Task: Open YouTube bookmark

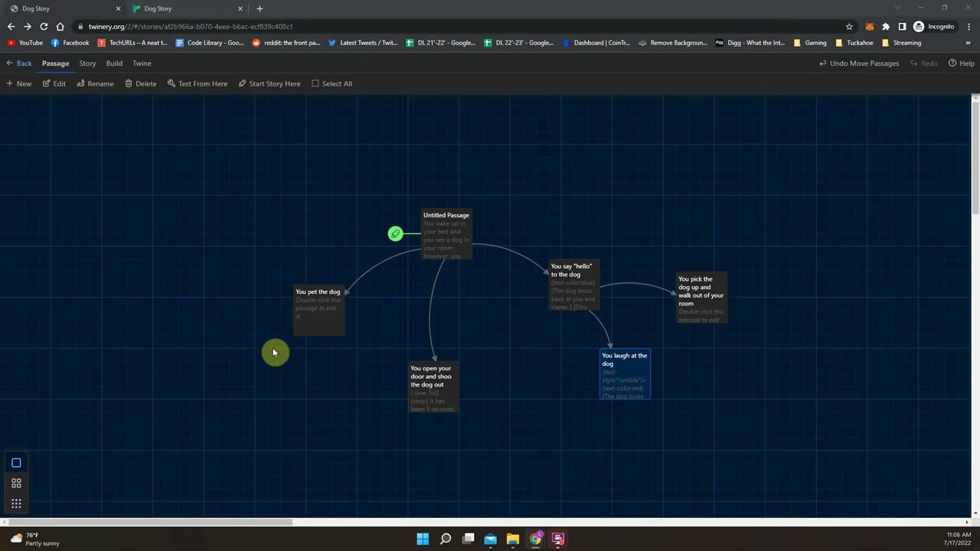Action: click(25, 43)
